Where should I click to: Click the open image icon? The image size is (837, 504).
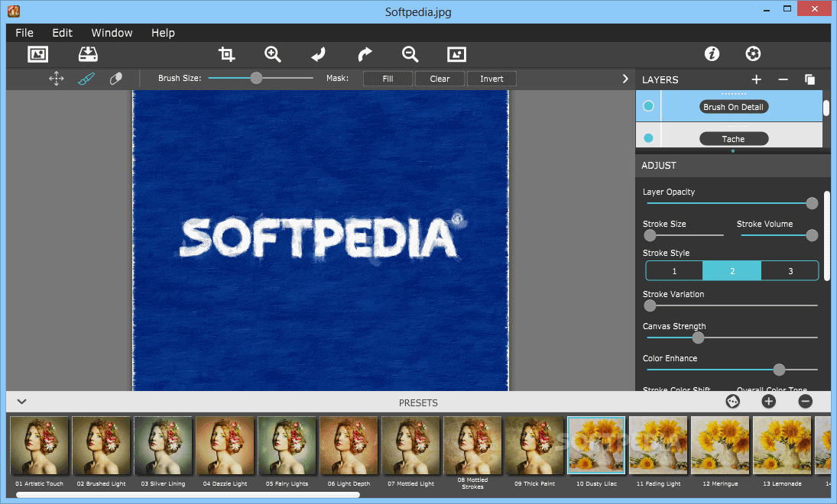pyautogui.click(x=38, y=54)
